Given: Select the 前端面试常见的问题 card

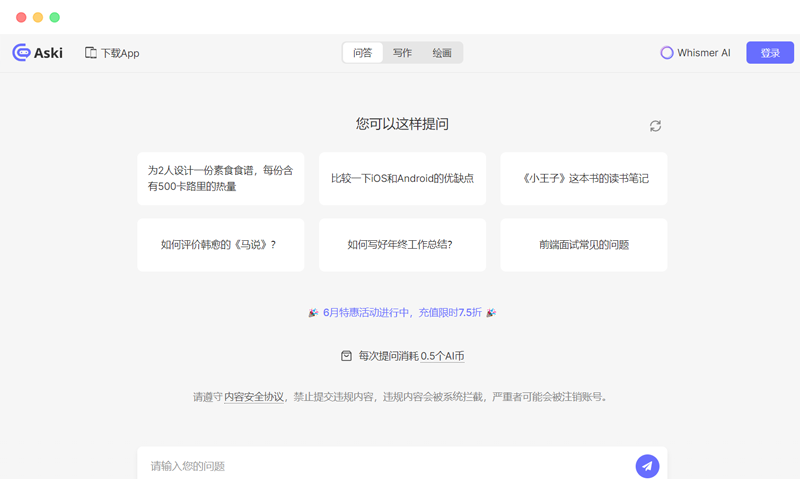Looking at the screenshot, I should click(x=584, y=245).
